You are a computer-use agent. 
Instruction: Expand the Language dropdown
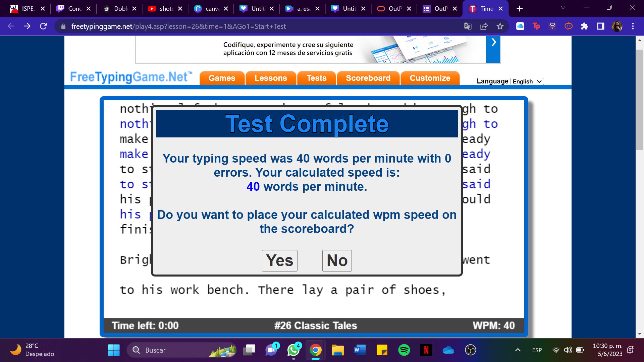click(x=527, y=81)
